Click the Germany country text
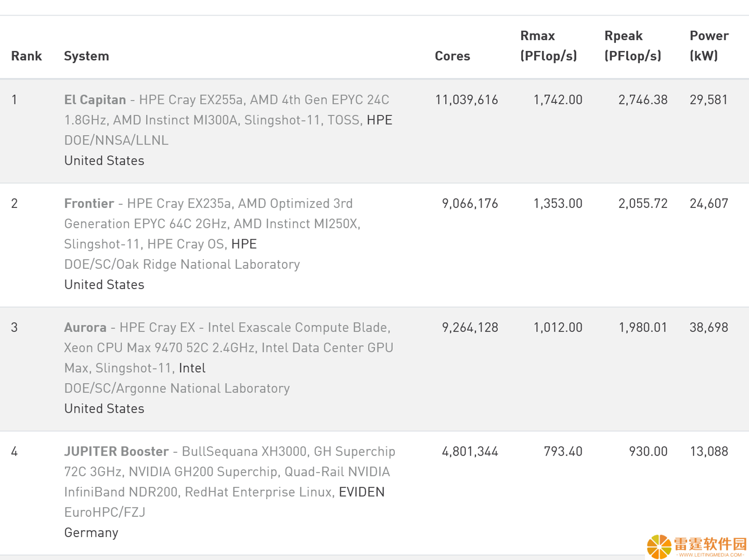749x560 pixels. [91, 532]
